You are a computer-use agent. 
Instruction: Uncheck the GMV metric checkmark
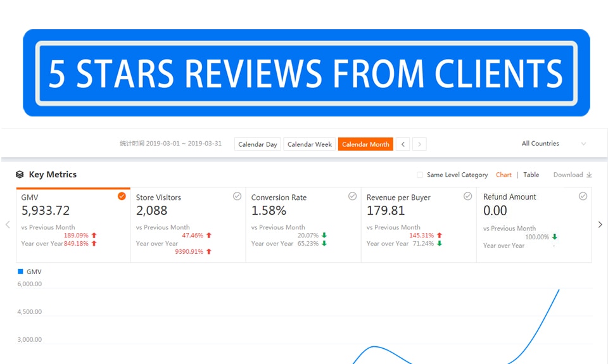click(x=122, y=196)
